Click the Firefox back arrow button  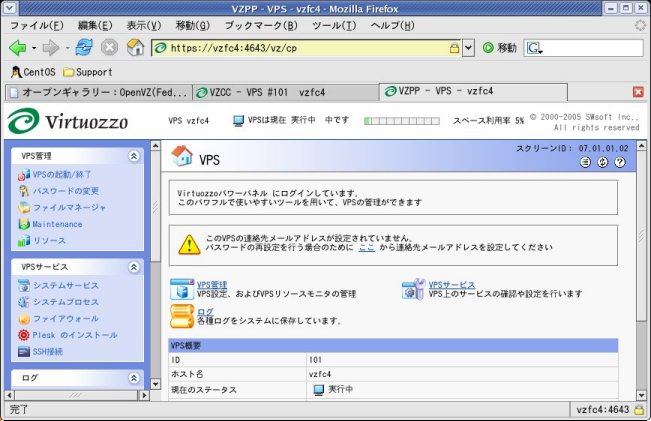(x=17, y=48)
